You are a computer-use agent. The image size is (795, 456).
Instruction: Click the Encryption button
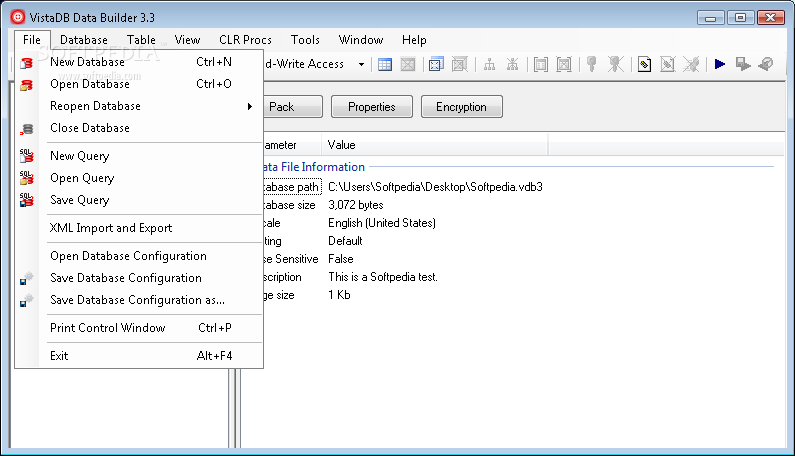coord(461,107)
